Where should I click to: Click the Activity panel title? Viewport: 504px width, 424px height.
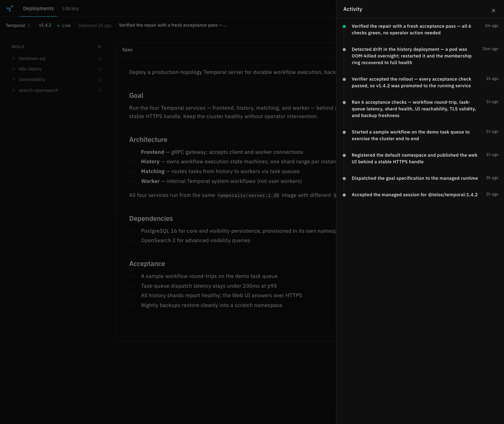tap(353, 9)
